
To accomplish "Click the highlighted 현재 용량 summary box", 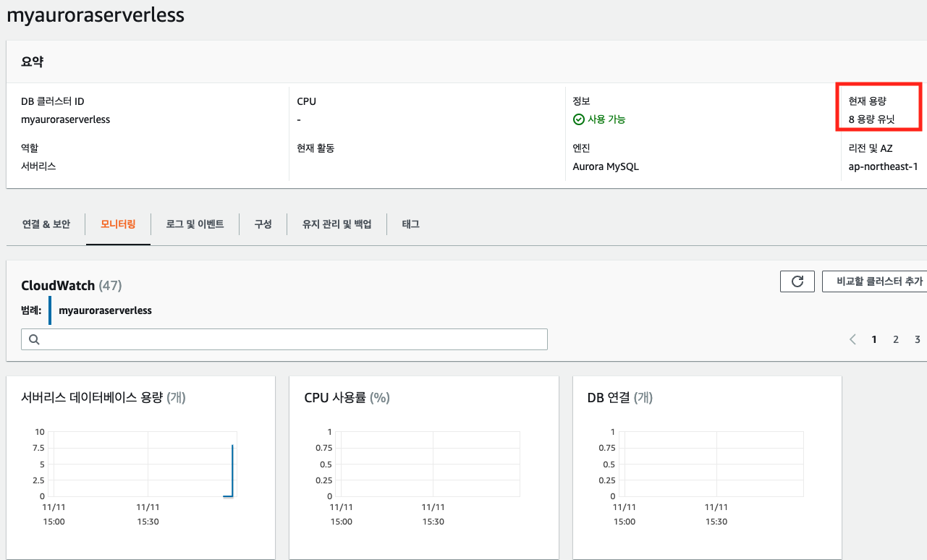I will (878, 106).
